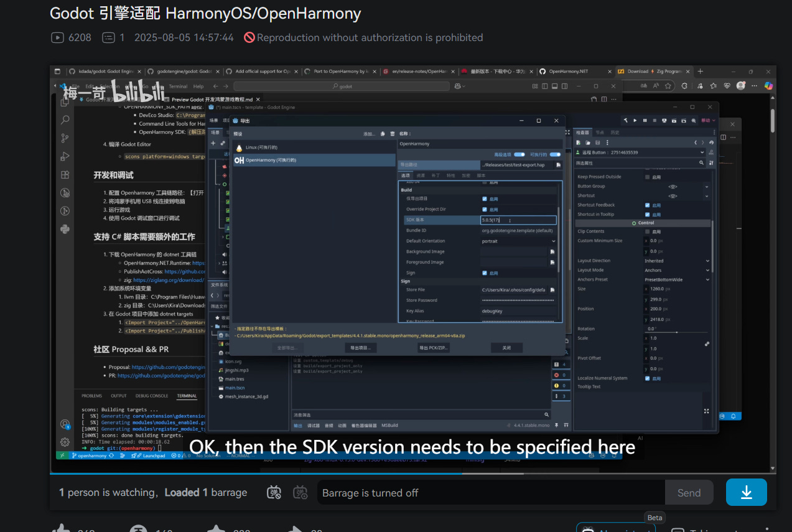Open the Help menu in VS Code

tap(198, 86)
